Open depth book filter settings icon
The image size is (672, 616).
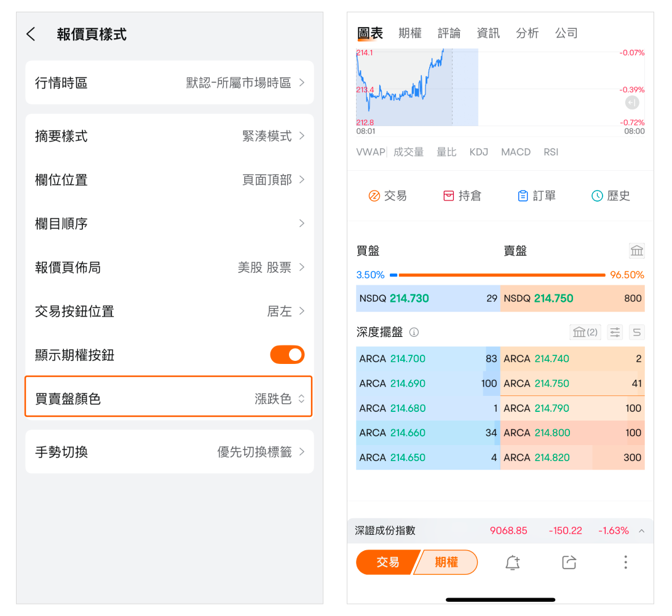[614, 333]
